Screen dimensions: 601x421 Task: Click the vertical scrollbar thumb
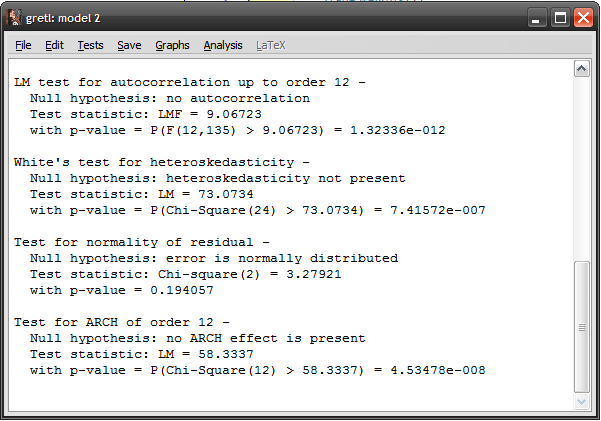pos(580,326)
